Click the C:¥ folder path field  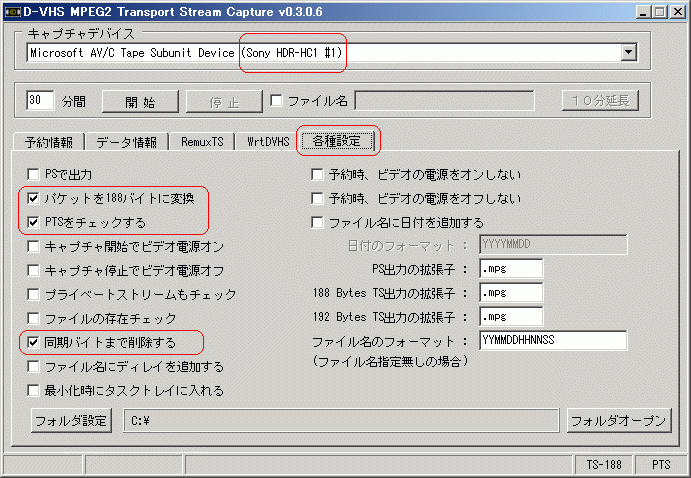point(341,421)
